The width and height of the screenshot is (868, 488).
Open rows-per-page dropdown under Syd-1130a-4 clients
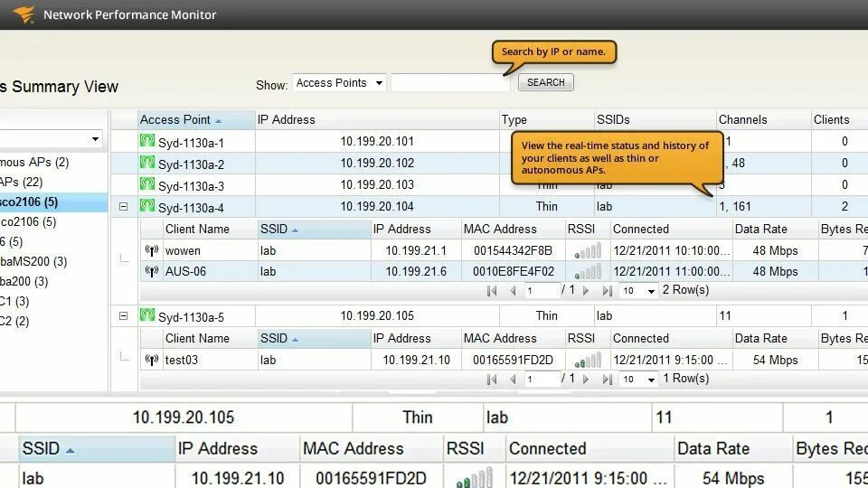pos(639,290)
